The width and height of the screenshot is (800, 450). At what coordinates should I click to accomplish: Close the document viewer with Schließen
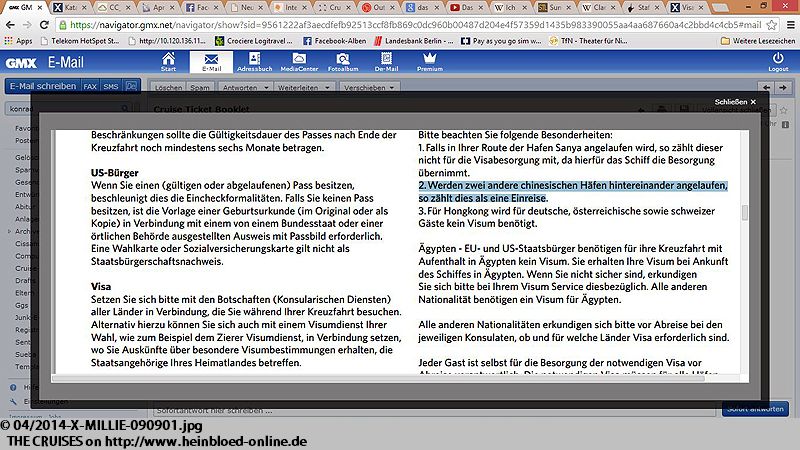click(735, 102)
